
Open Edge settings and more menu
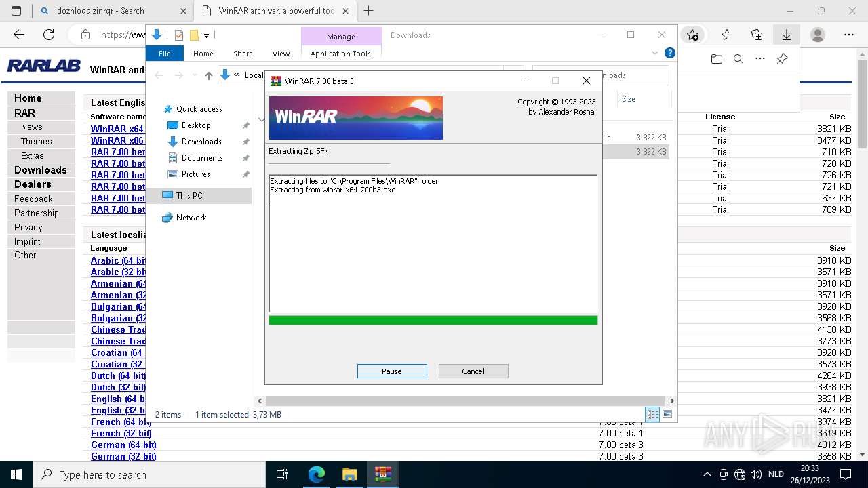849,35
